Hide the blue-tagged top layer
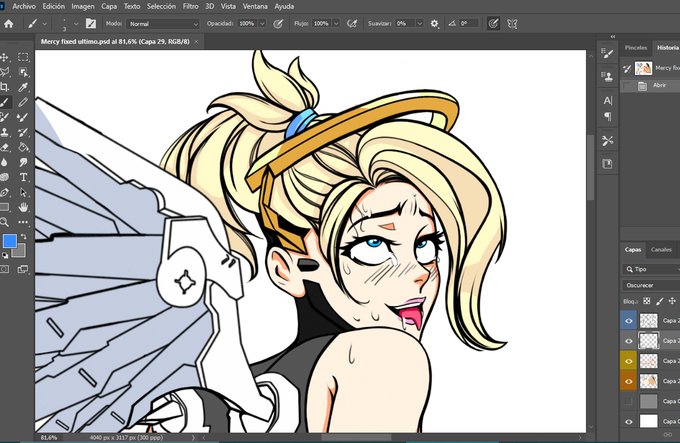The height and width of the screenshot is (443, 680). [628, 321]
